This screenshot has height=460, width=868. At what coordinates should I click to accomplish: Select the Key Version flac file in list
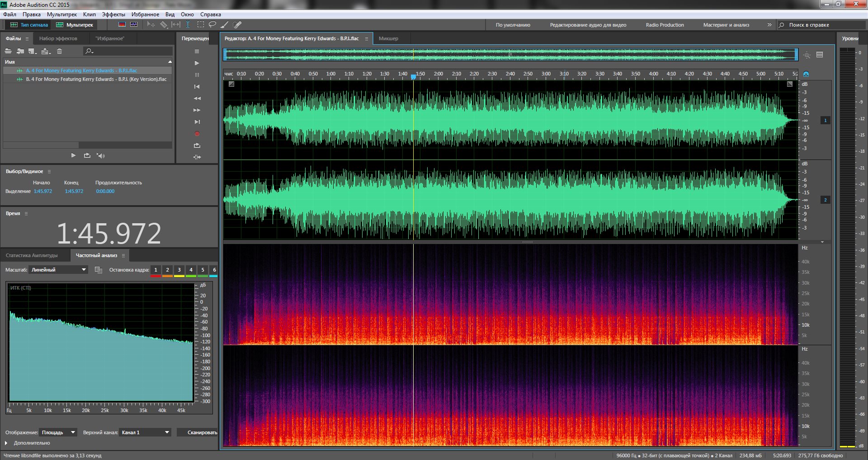96,79
